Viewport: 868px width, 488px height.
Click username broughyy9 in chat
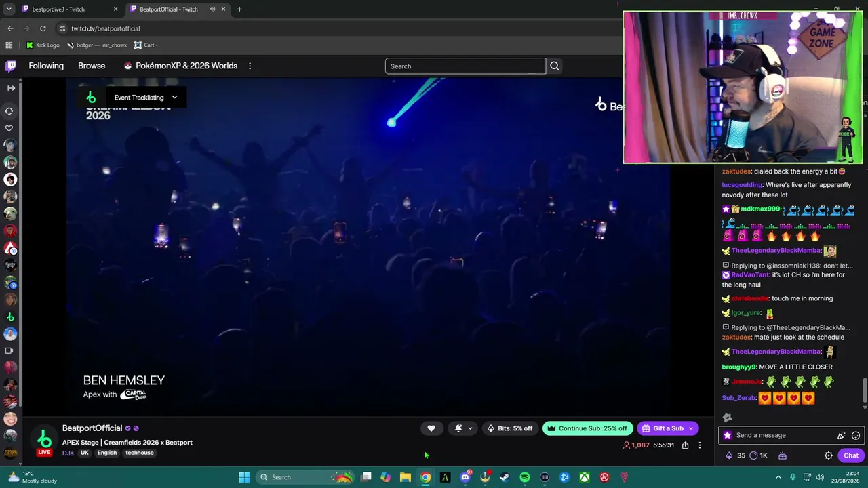point(738,367)
